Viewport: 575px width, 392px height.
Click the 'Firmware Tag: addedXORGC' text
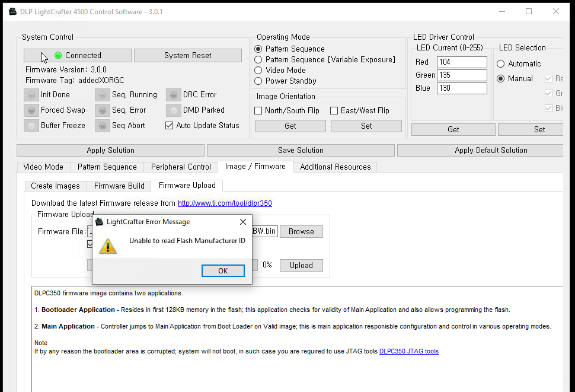pyautogui.click(x=75, y=80)
